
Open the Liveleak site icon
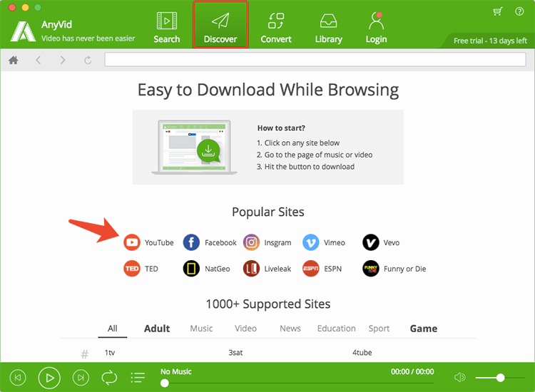tap(251, 269)
